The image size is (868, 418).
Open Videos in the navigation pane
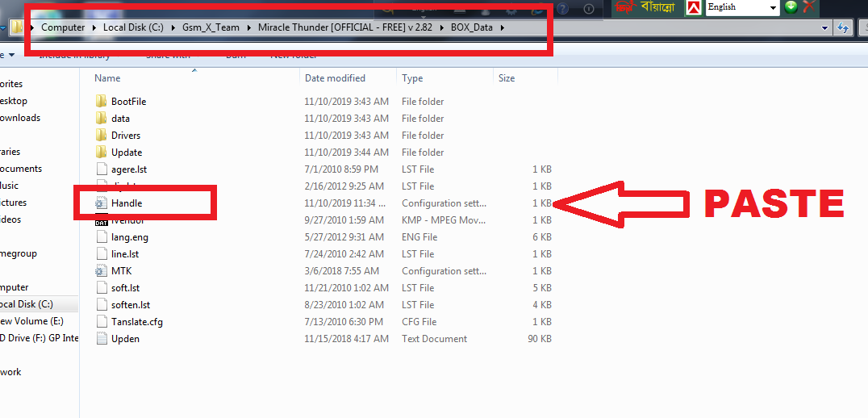tap(10, 219)
